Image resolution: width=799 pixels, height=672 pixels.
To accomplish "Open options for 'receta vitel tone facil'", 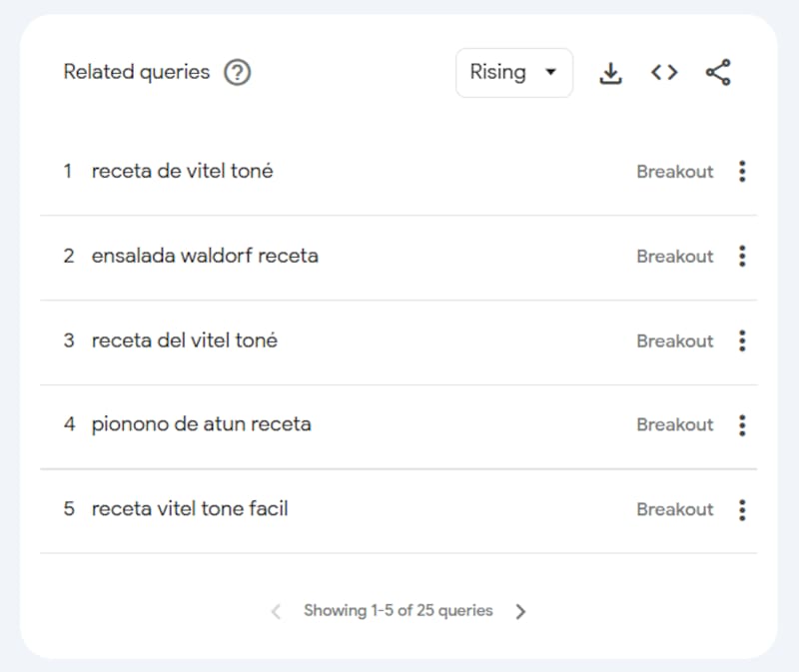I will [x=742, y=510].
